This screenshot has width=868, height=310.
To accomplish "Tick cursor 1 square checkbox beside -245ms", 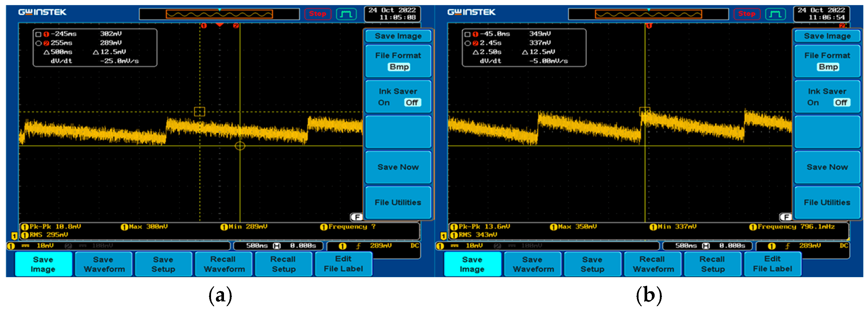I will [x=38, y=34].
